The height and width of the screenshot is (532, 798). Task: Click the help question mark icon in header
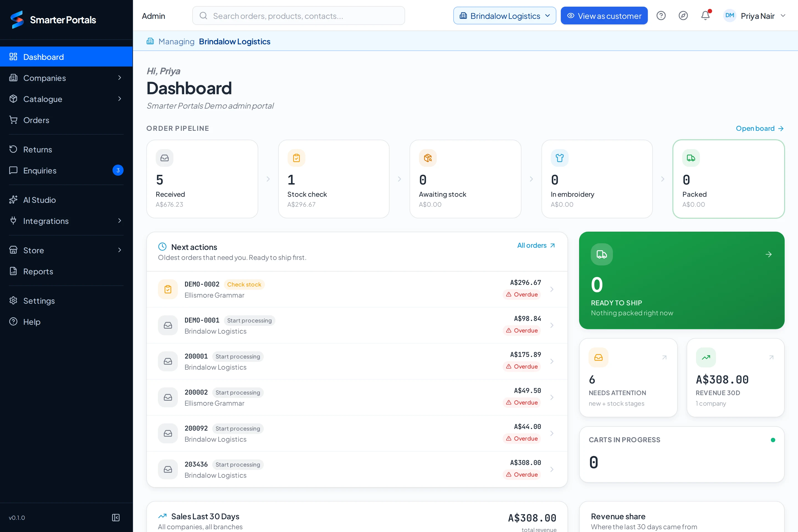click(661, 16)
